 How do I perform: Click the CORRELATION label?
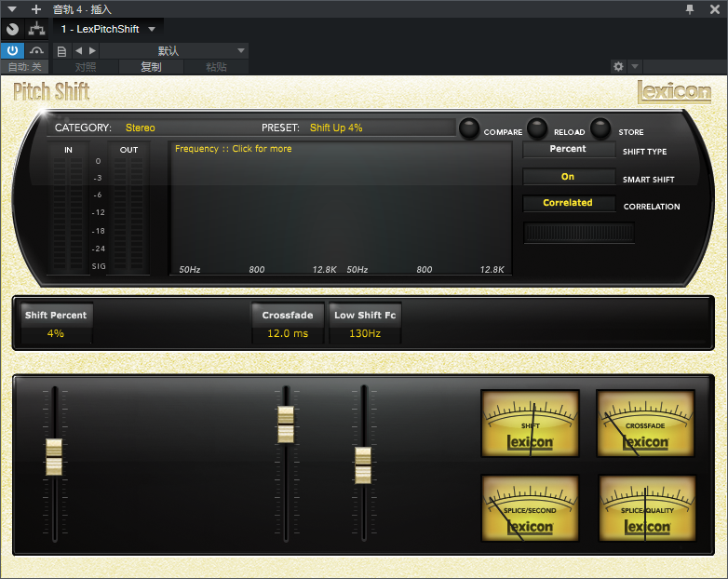click(x=652, y=207)
